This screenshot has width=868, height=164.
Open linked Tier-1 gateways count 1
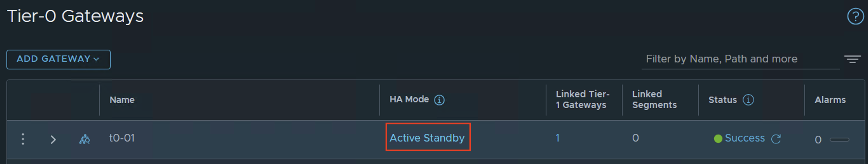(557, 138)
